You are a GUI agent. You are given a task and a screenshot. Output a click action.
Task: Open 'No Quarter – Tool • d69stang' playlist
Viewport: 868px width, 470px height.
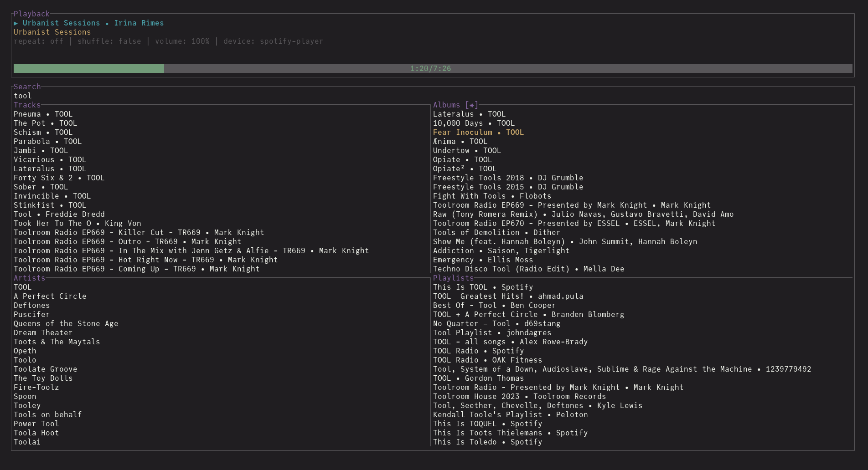click(496, 323)
